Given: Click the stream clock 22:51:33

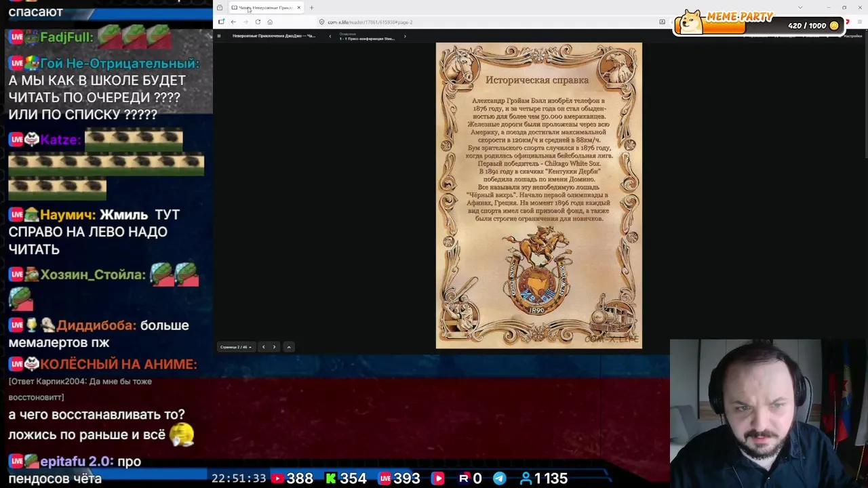Looking at the screenshot, I should (239, 479).
